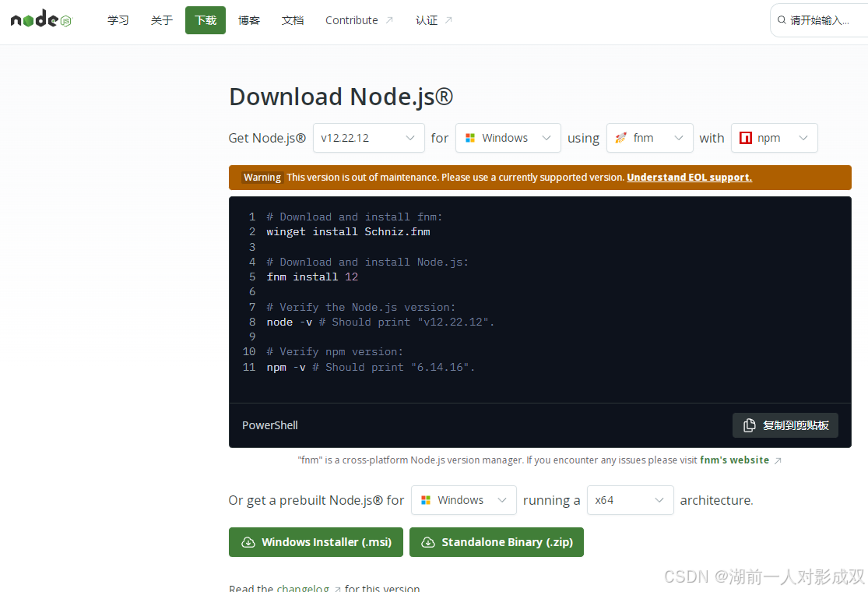Open the 文档 navigation item

click(292, 20)
